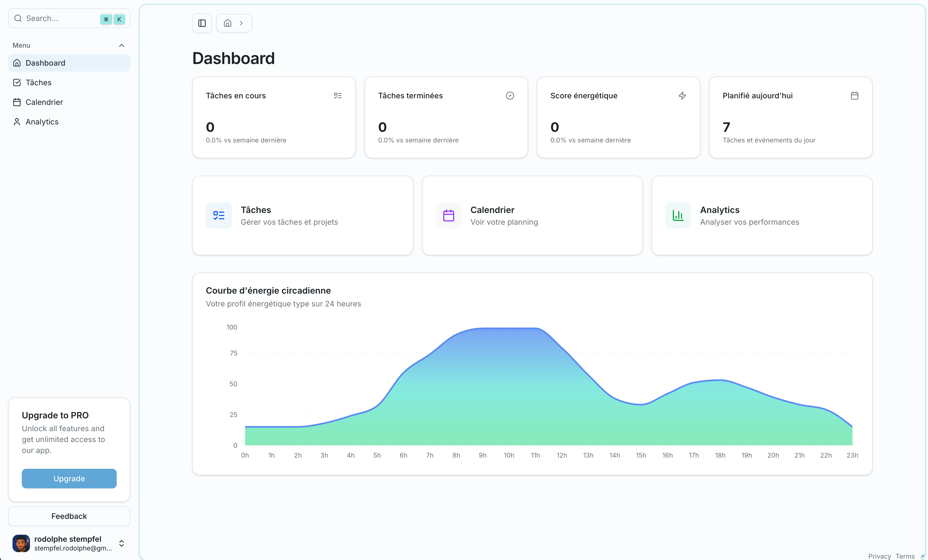The height and width of the screenshot is (560, 928).
Task: Click the green bar-chart icon in the Analytics card
Action: click(677, 215)
